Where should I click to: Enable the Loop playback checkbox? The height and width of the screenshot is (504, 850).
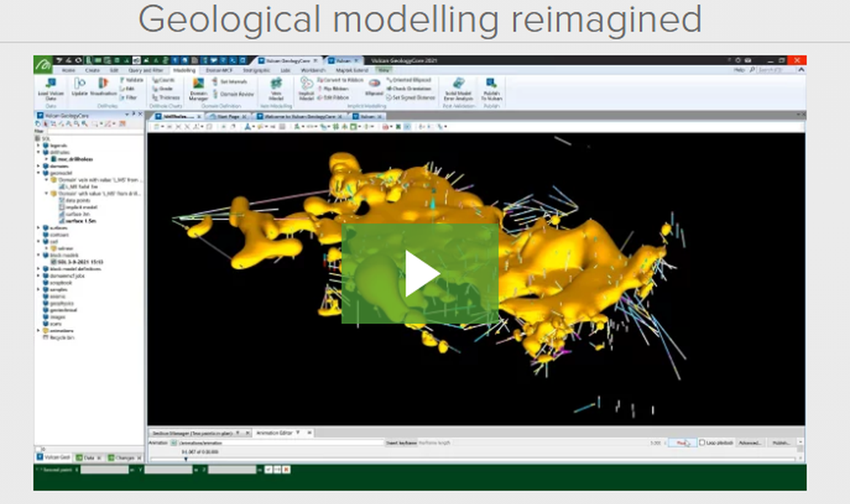[x=702, y=443]
